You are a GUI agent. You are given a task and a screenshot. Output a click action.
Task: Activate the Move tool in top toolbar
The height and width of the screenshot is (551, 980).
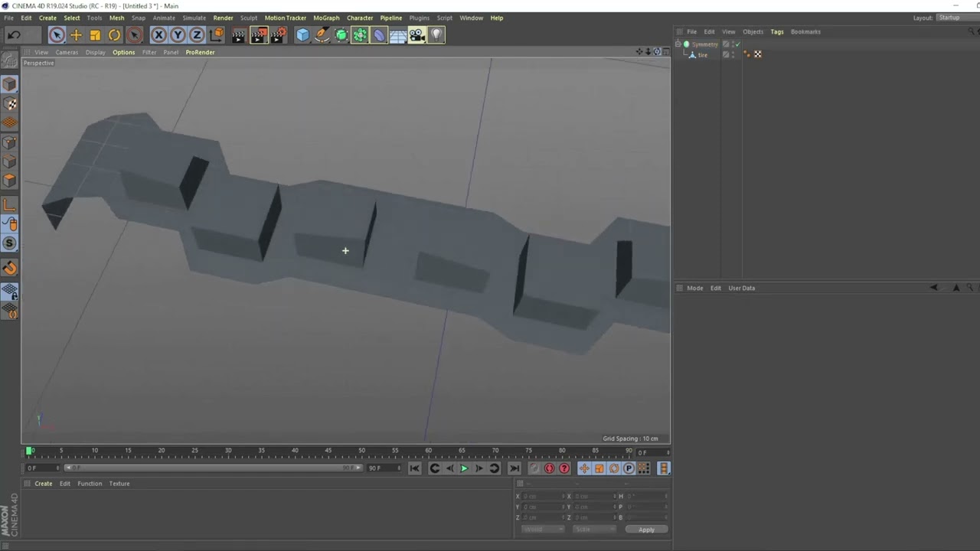[x=76, y=35]
